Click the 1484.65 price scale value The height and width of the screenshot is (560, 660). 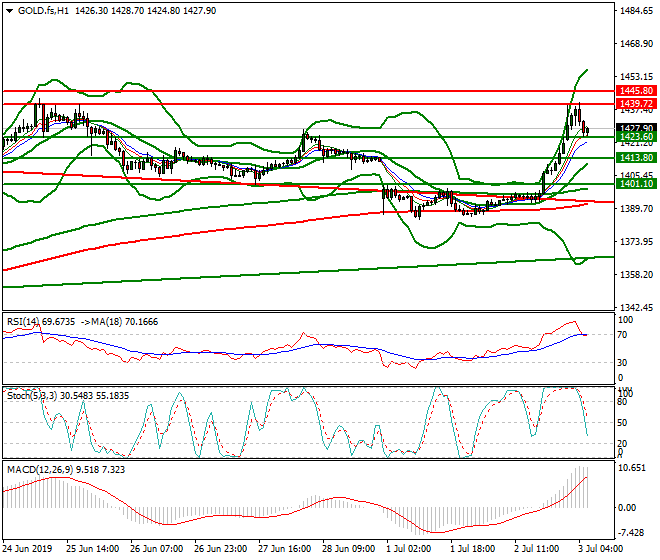click(637, 11)
